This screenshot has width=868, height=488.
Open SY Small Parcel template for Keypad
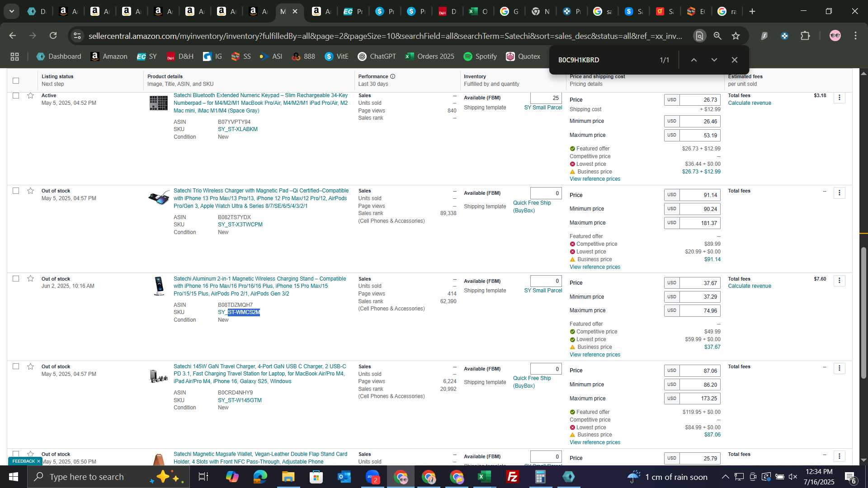(543, 108)
